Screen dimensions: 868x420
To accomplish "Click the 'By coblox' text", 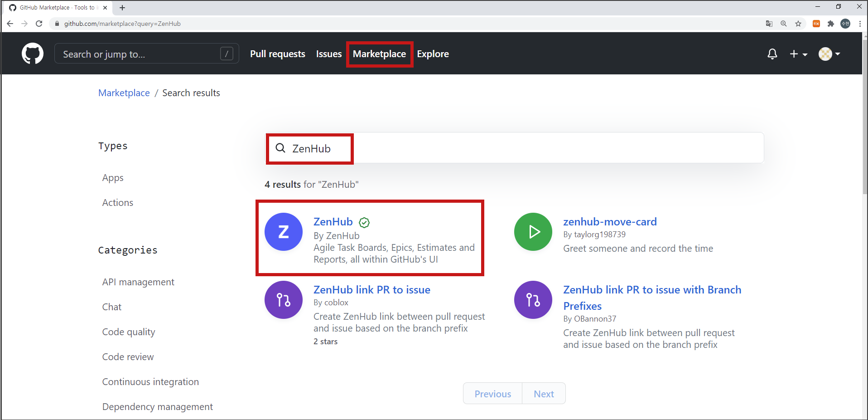I will tap(331, 303).
